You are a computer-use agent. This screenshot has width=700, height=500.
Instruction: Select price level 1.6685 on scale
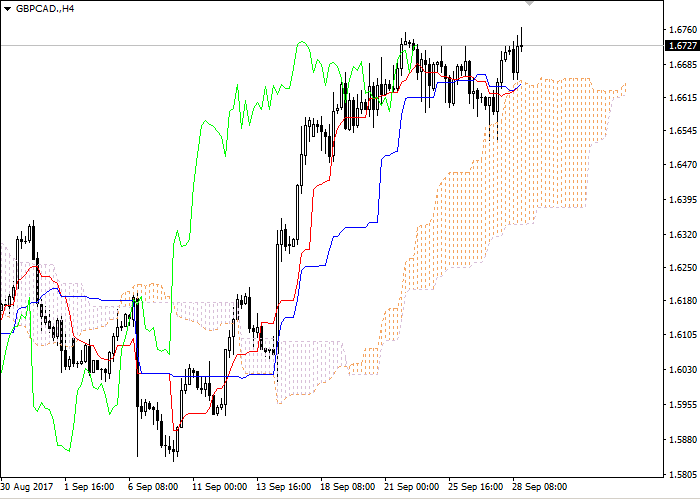(683, 65)
